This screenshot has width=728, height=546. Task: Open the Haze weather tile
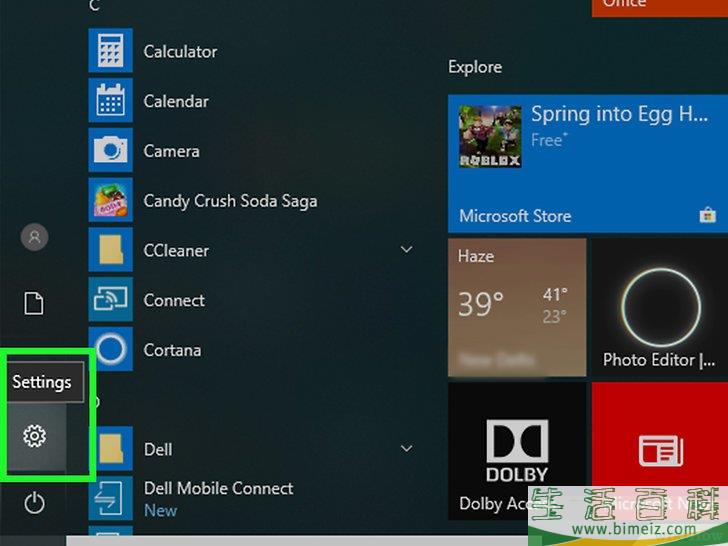[x=517, y=307]
